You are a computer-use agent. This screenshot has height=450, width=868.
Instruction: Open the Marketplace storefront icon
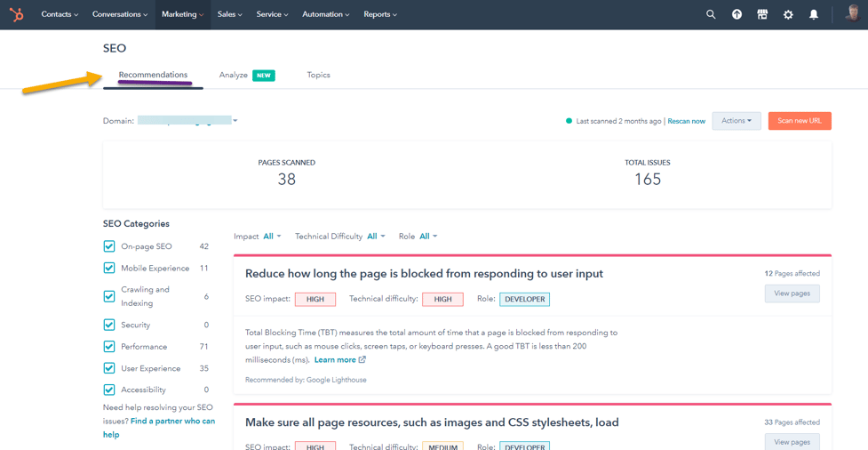coord(762,15)
